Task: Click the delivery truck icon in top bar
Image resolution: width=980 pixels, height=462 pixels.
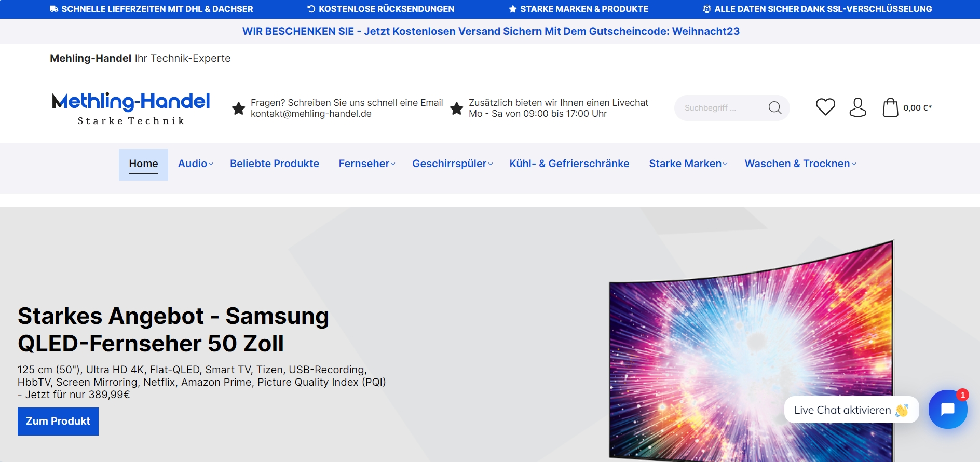Action: (54, 9)
